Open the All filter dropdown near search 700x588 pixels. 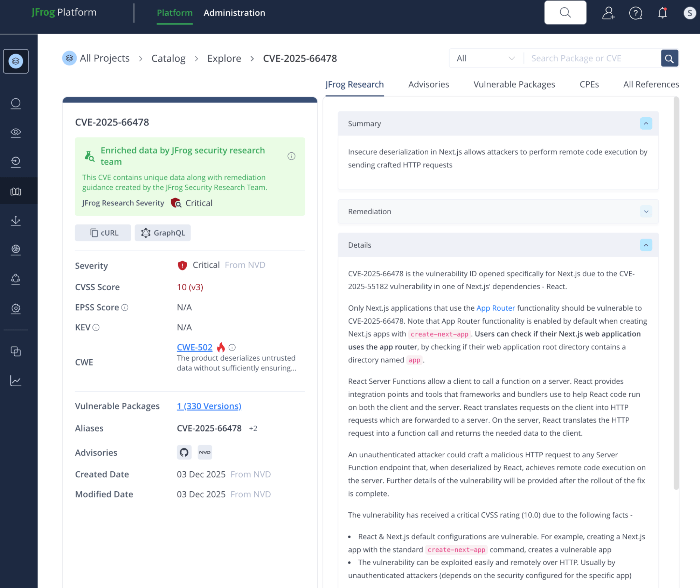pyautogui.click(x=486, y=58)
